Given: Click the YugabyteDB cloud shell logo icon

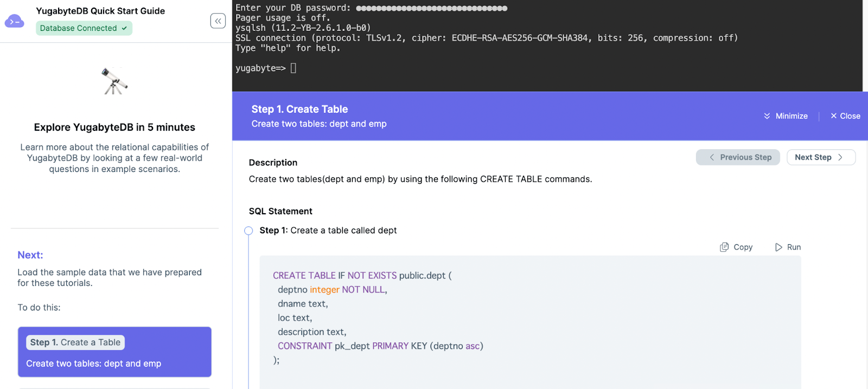Looking at the screenshot, I should pos(14,21).
